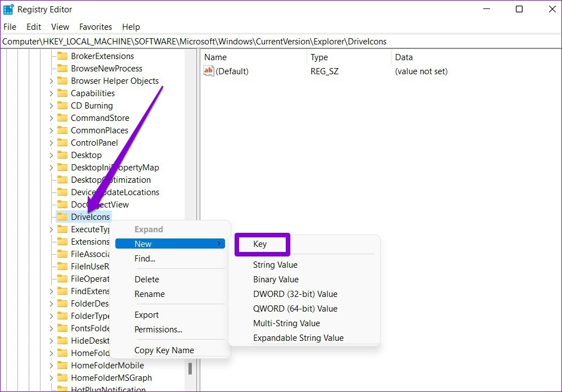562x392 pixels.
Task: Click the FileInUseResolver folder icon
Action: (x=62, y=266)
